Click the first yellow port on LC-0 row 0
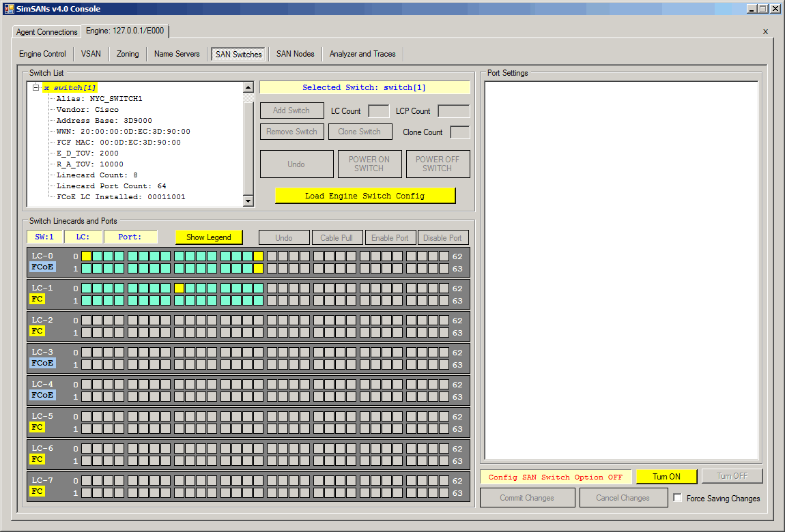Screen dimensions: 785x532 87,256
